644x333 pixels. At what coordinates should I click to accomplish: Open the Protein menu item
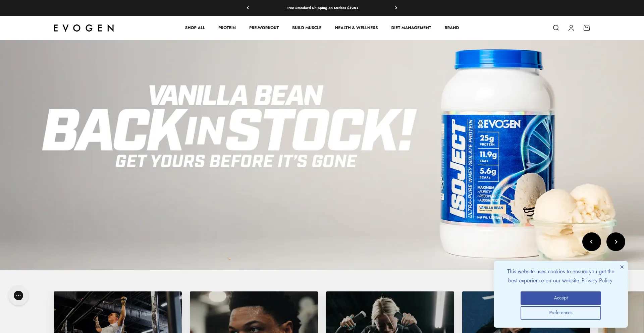pos(227,28)
